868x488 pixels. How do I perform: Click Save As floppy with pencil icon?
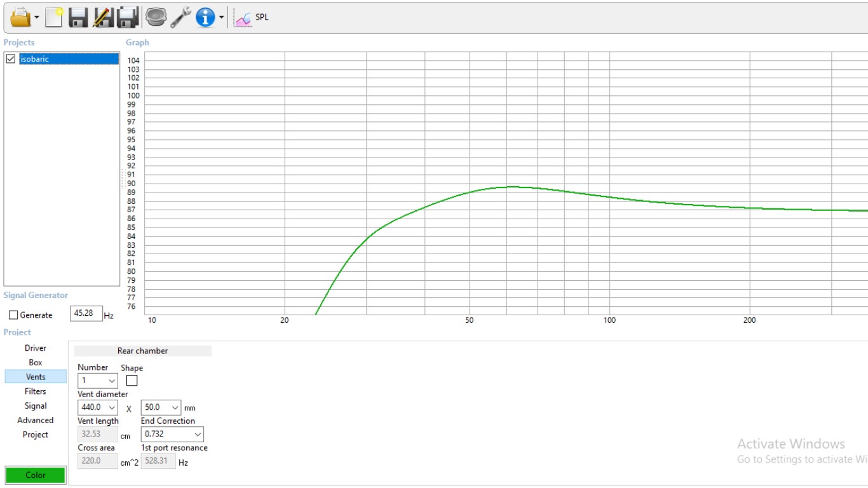[103, 17]
